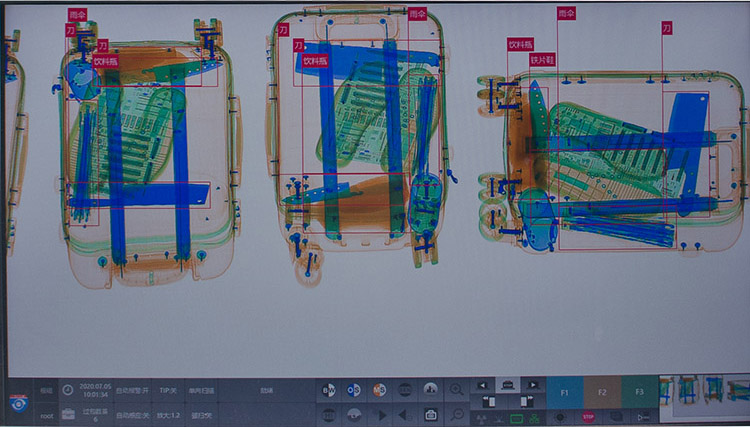Select the MS image mode icon
Viewport: 750px width, 427px height.
379,390
